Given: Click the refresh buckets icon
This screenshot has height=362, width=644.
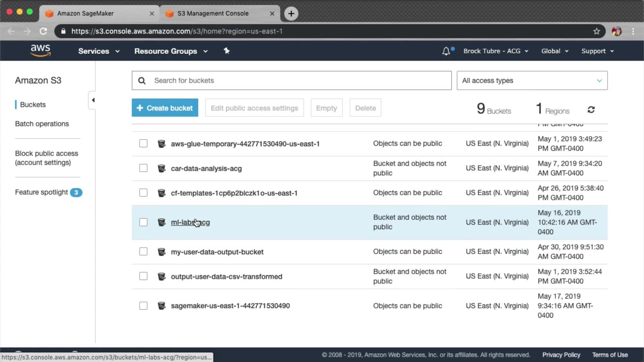Looking at the screenshot, I should [591, 110].
